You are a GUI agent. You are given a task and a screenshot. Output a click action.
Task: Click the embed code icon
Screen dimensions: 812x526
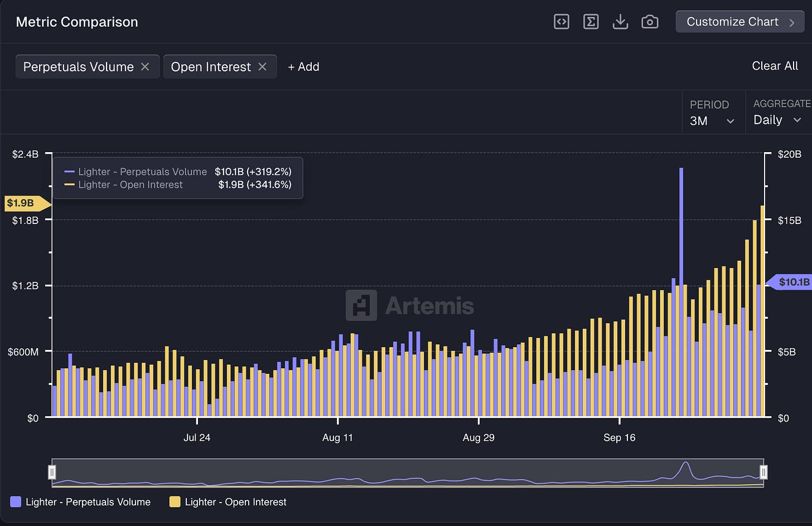(x=561, y=22)
